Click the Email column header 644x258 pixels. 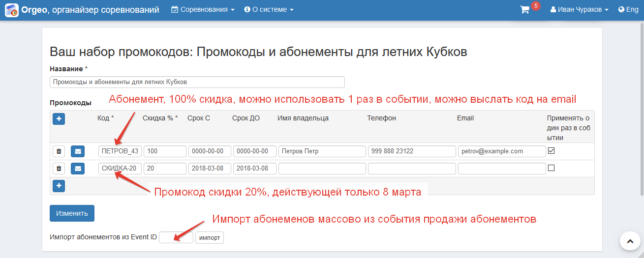tap(465, 118)
